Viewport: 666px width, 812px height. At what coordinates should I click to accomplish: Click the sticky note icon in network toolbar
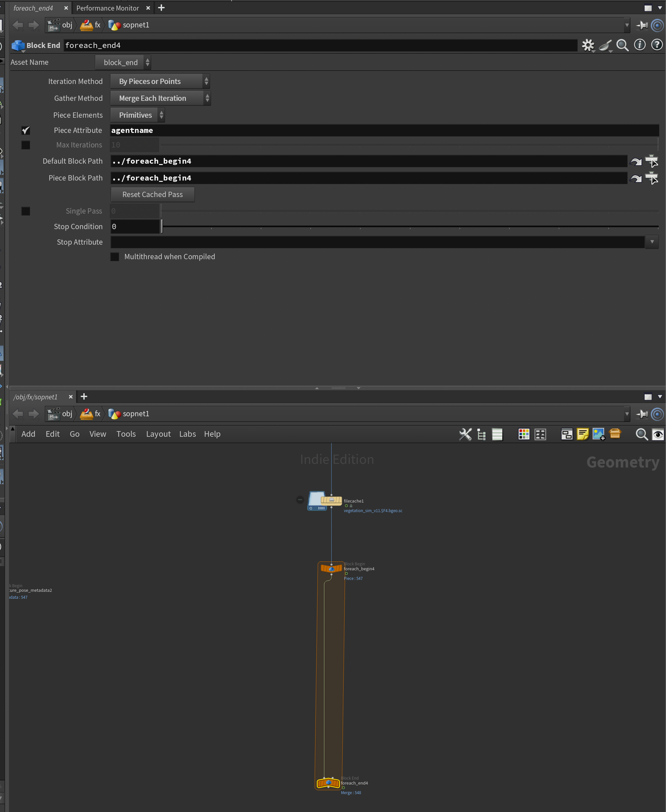[x=582, y=434]
